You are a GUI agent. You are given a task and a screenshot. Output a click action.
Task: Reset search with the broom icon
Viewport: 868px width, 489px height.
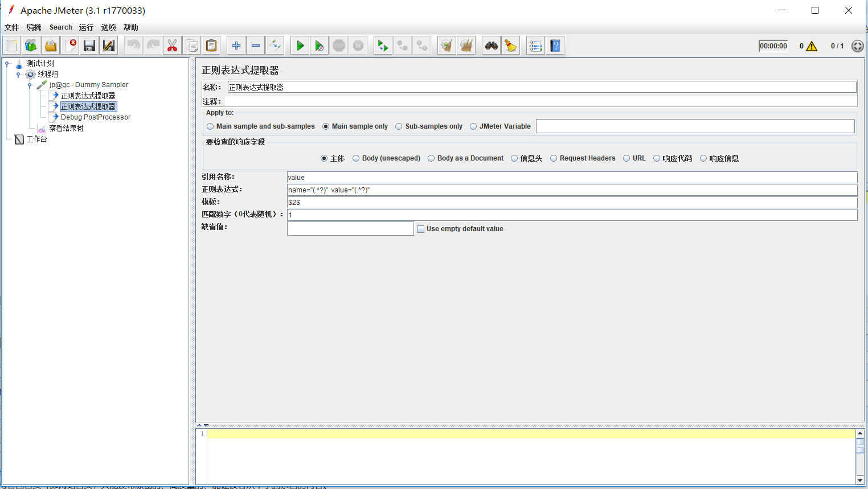[x=511, y=46]
